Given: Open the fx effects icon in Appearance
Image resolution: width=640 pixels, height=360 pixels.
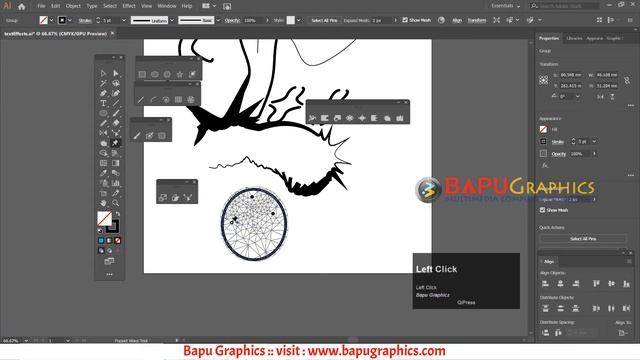Looking at the screenshot, I should click(x=544, y=165).
